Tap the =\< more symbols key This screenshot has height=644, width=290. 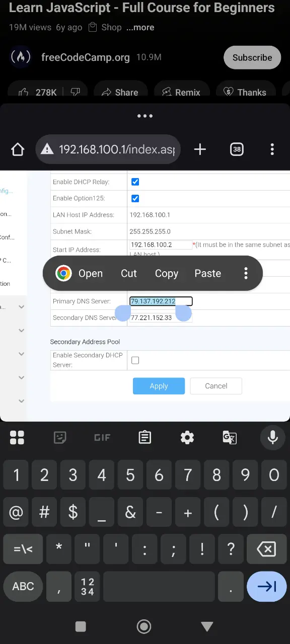[x=23, y=549]
